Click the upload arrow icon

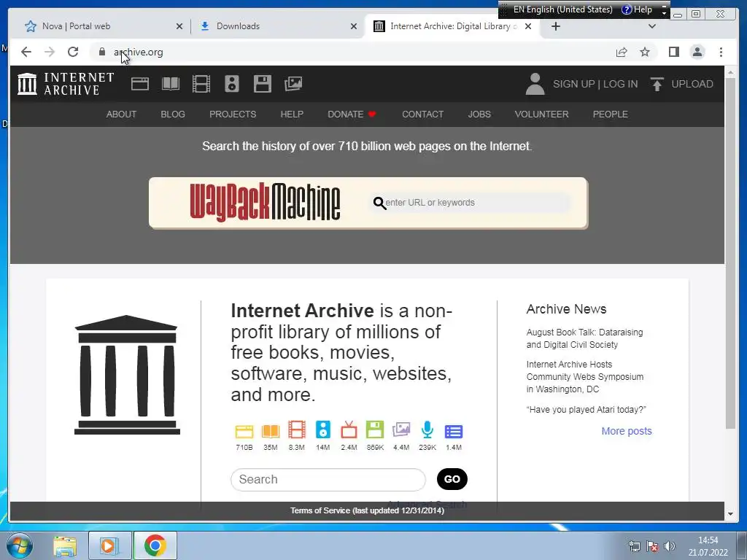(657, 84)
